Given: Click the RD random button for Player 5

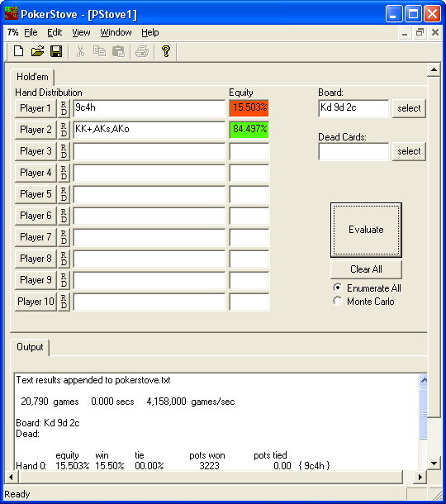Looking at the screenshot, I should coord(64,194).
